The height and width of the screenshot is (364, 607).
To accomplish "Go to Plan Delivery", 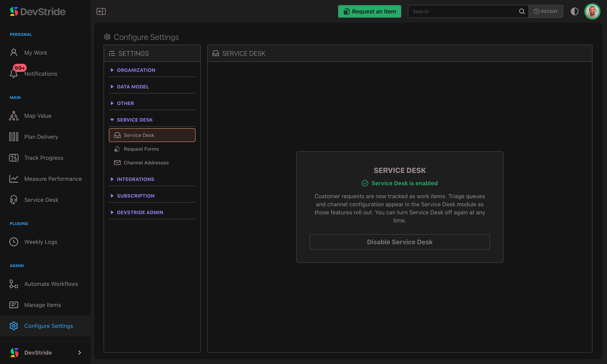I will pyautogui.click(x=41, y=137).
